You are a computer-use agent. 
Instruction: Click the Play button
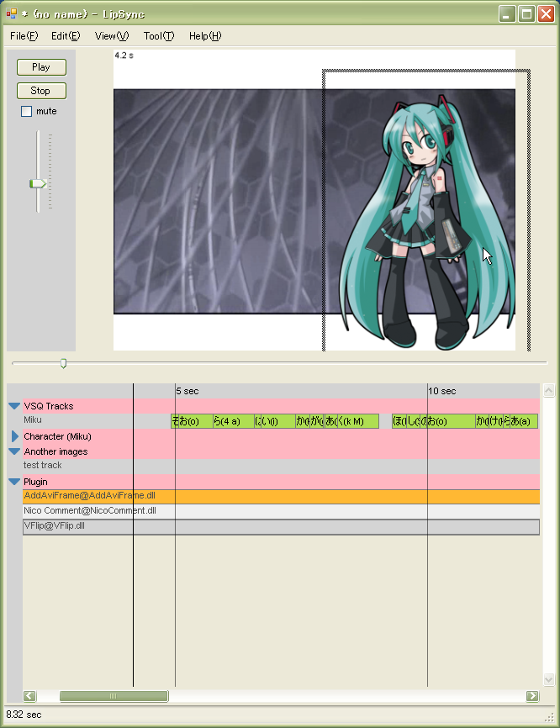tap(41, 67)
